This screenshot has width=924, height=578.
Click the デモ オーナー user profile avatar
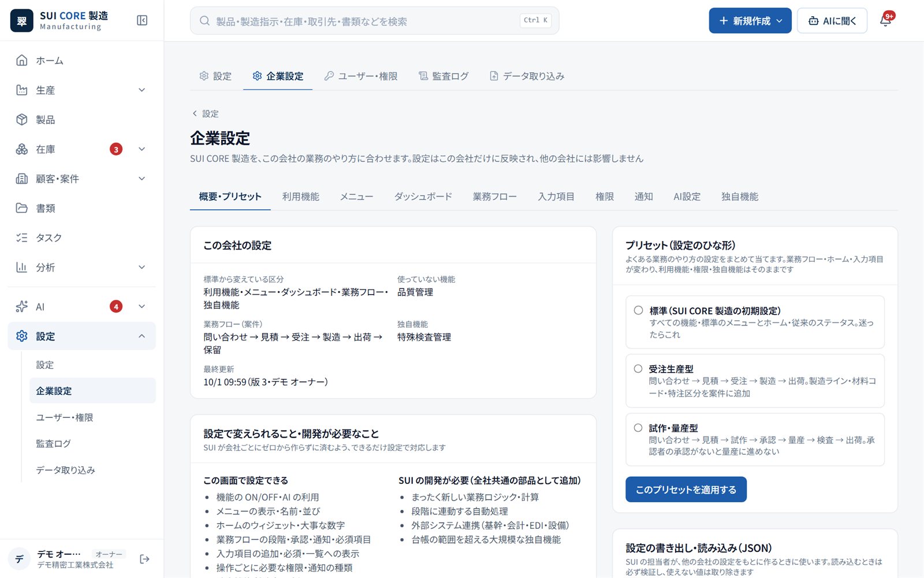[x=19, y=559]
